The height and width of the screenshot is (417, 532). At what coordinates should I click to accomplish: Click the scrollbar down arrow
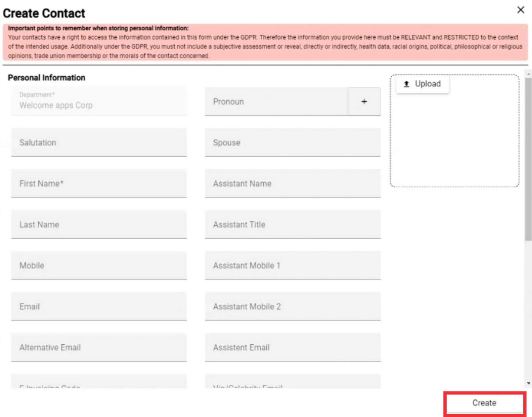[x=528, y=383]
